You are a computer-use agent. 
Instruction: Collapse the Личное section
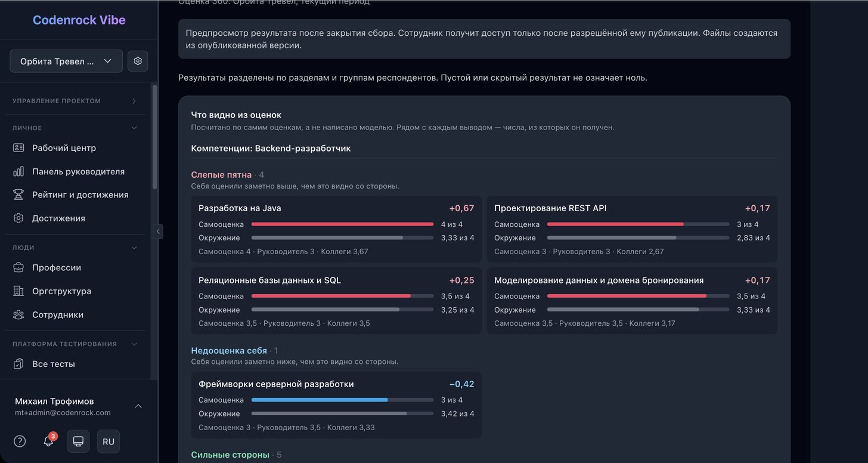(75, 128)
